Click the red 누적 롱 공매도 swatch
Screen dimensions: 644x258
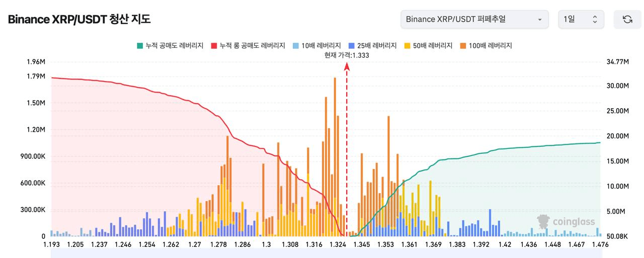pyautogui.click(x=213, y=46)
